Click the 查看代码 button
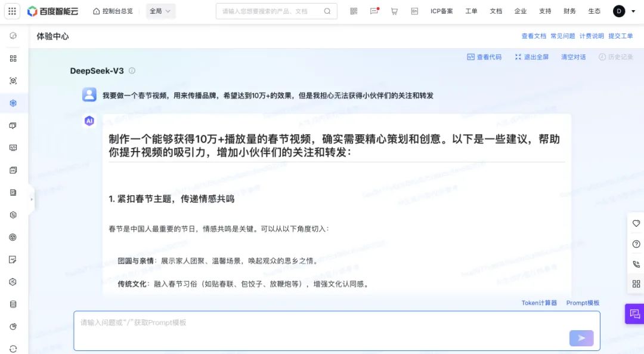The width and height of the screenshot is (644, 354). click(484, 57)
